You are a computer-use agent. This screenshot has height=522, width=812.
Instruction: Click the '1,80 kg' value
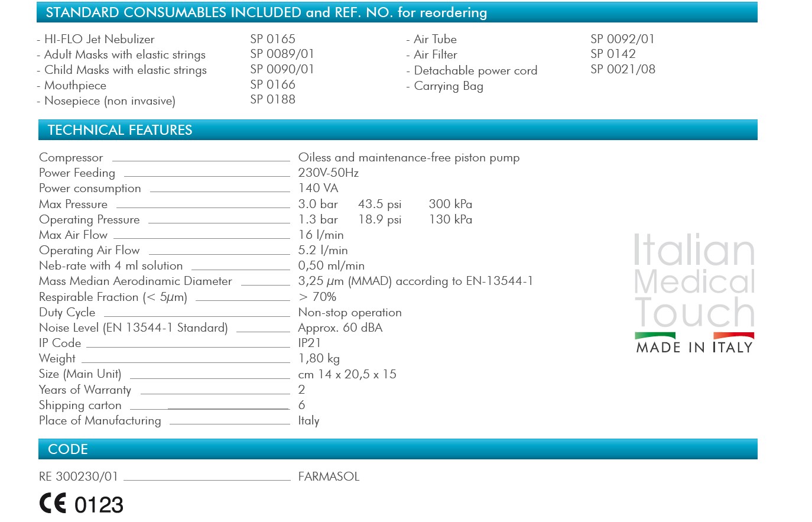pyautogui.click(x=319, y=359)
